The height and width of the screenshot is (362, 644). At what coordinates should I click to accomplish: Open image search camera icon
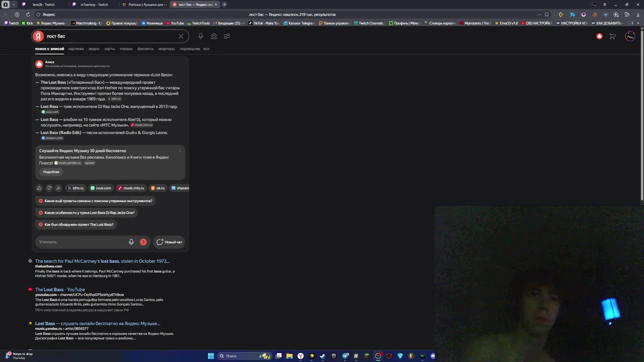214,36
